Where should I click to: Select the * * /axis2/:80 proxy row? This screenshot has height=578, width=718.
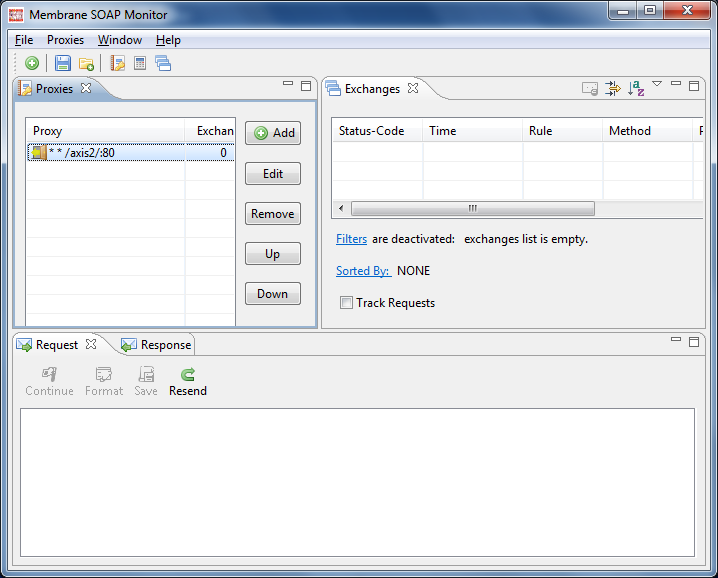(x=131, y=153)
